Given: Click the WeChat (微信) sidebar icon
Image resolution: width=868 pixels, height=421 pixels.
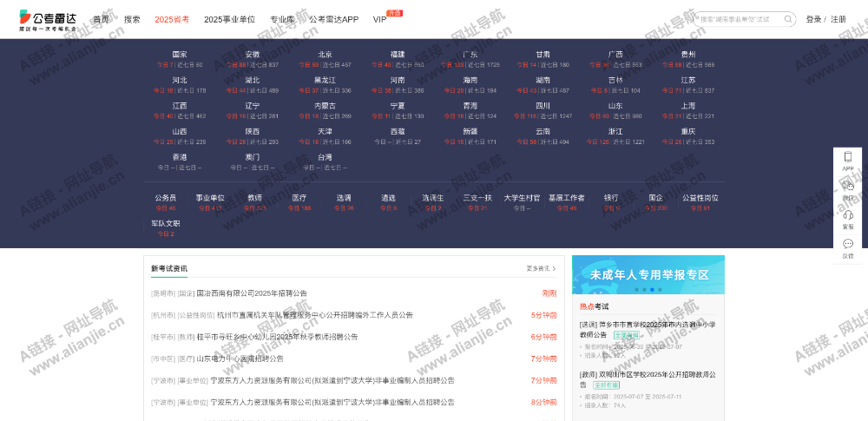Looking at the screenshot, I should tap(848, 186).
